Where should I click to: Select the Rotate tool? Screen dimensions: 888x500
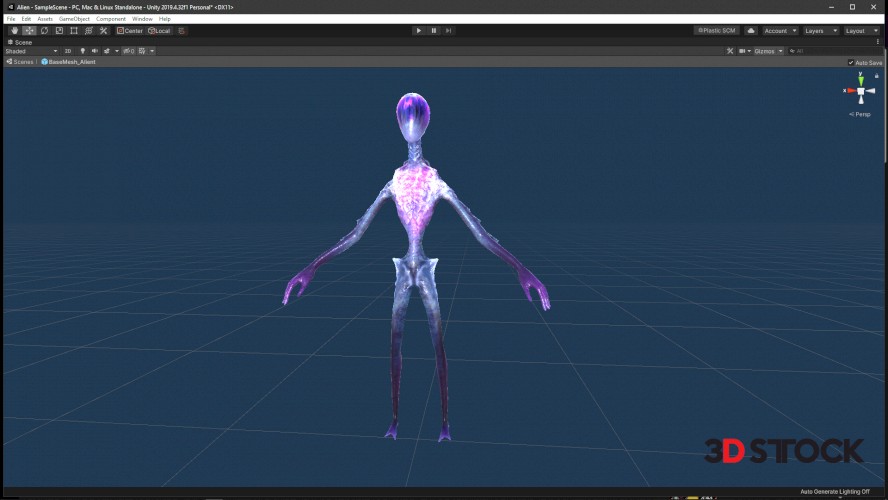click(44, 31)
